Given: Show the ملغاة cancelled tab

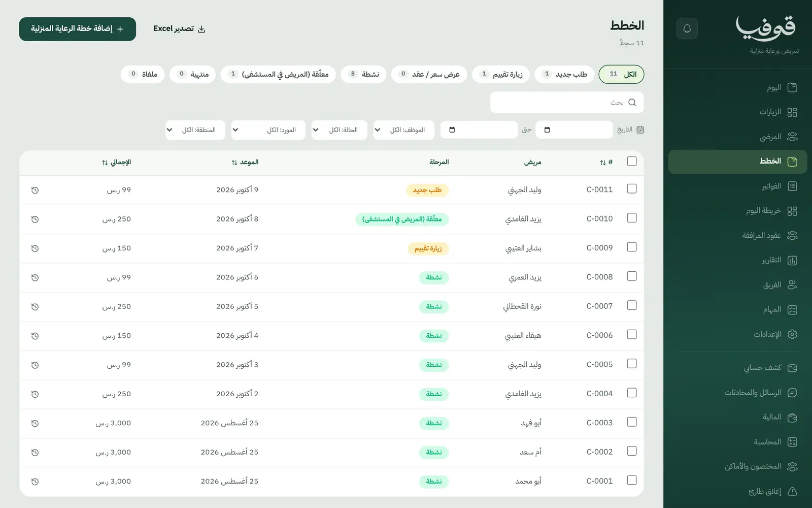Looking at the screenshot, I should [143, 74].
